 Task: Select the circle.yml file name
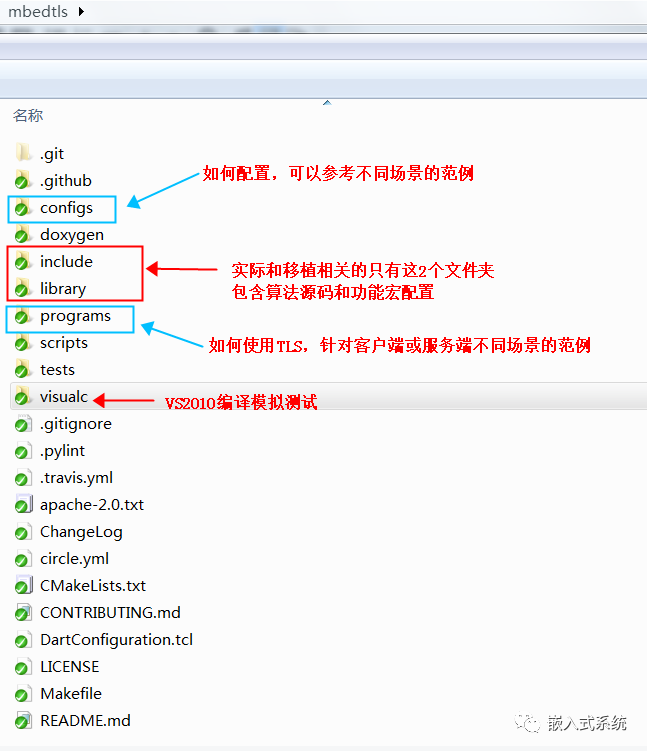coord(74,559)
